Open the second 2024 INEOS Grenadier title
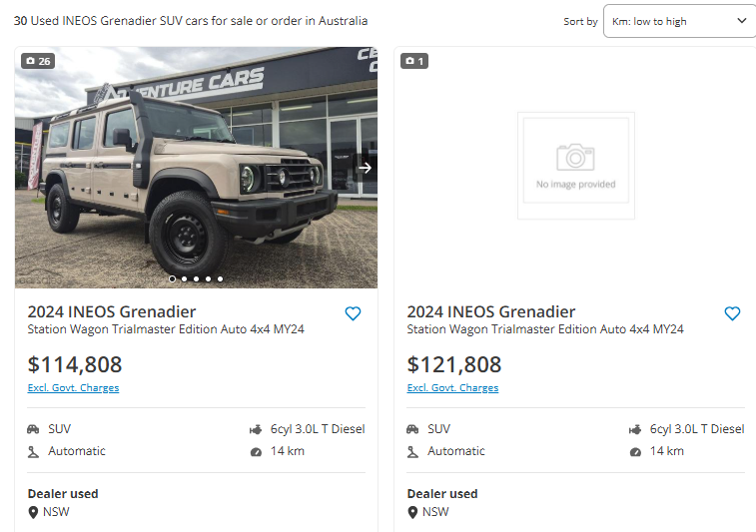Screen dimensions: 756x532 [491, 311]
